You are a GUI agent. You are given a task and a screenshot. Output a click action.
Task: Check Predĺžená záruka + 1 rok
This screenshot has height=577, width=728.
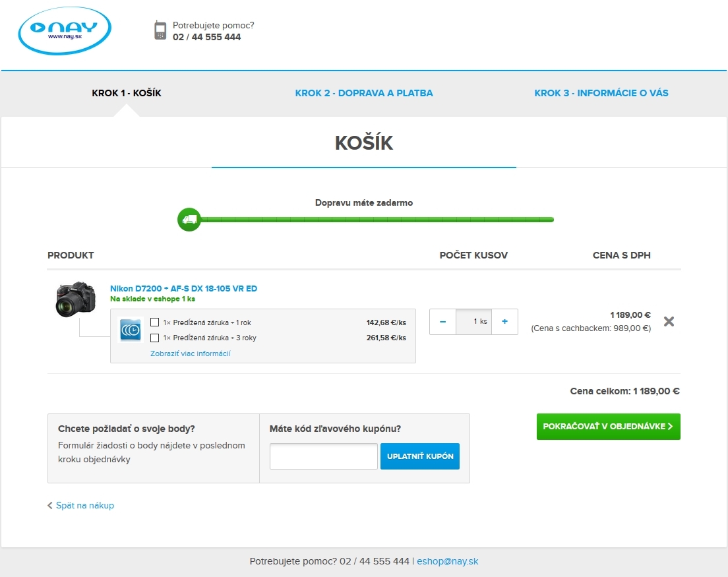tap(154, 322)
